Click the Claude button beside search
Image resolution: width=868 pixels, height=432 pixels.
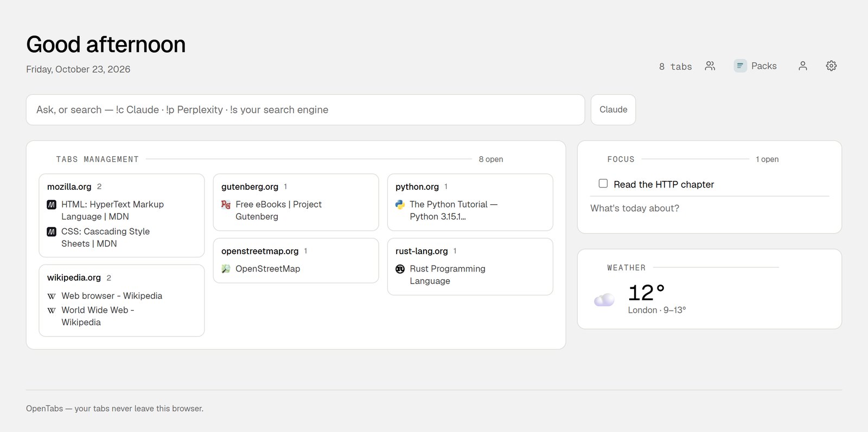[613, 109]
